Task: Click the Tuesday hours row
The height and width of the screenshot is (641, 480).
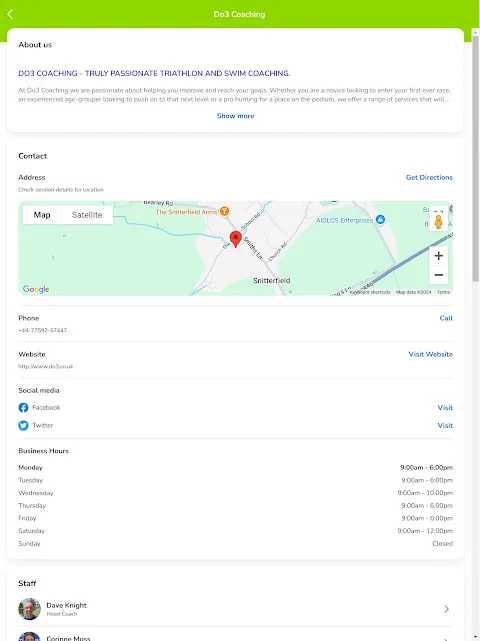Action: click(x=236, y=480)
